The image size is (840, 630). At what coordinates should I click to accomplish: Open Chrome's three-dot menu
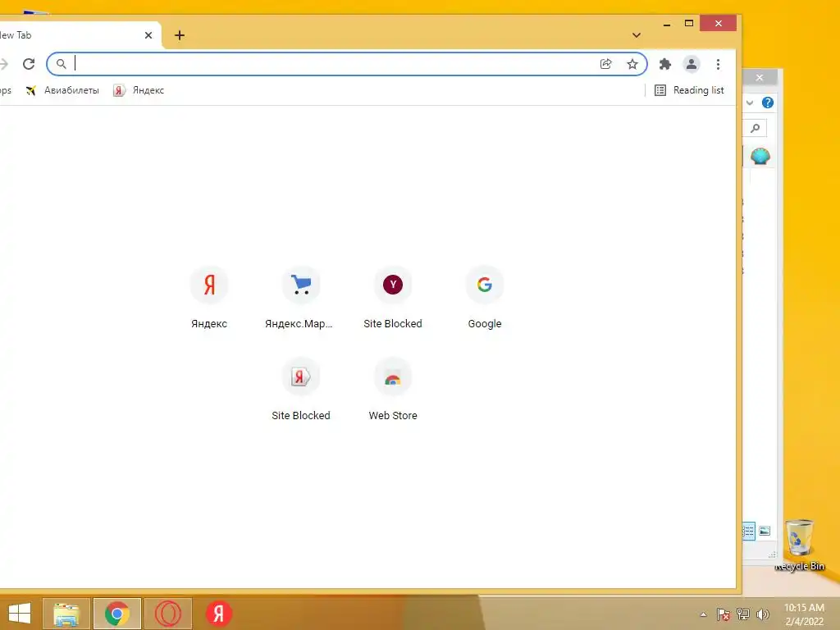click(x=718, y=64)
